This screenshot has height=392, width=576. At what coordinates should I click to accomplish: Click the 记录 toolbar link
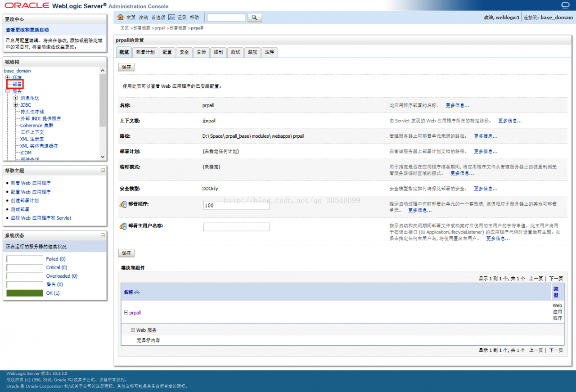[x=182, y=18]
